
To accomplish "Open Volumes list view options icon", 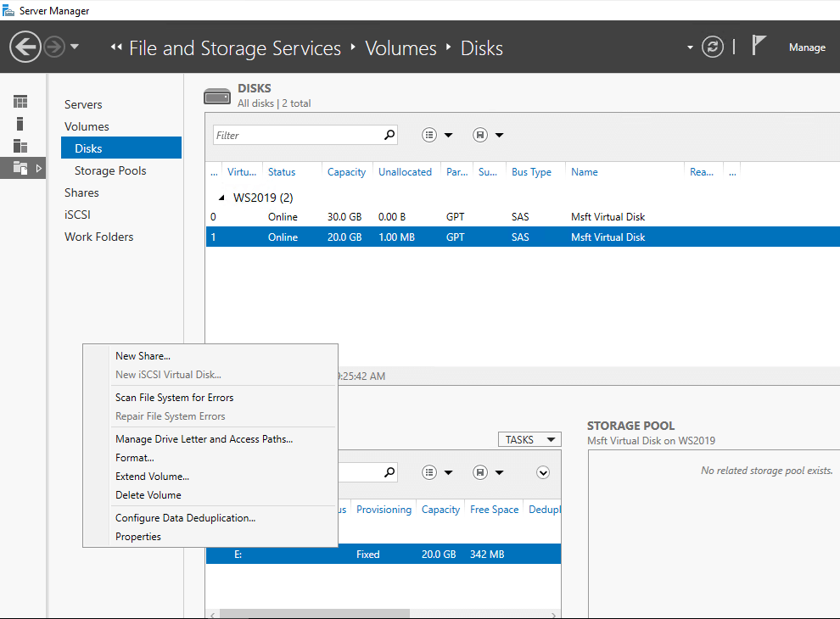I will [x=429, y=472].
